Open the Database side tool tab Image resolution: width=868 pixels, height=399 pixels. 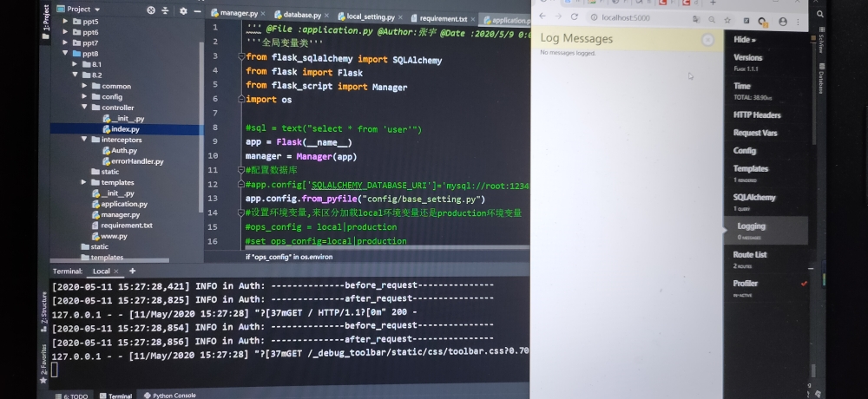pos(821,79)
